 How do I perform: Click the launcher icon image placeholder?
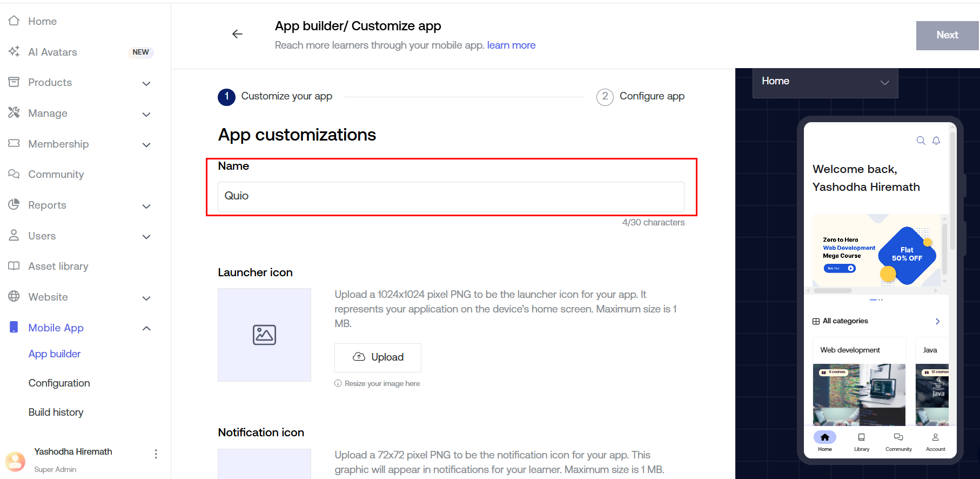point(264,335)
